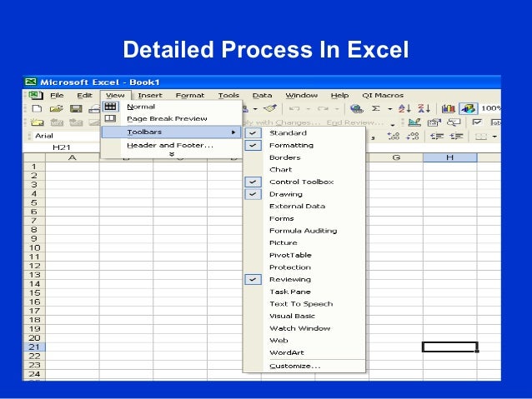Click the Decrease Decimal icon
The width and height of the screenshot is (532, 399).
[413, 137]
